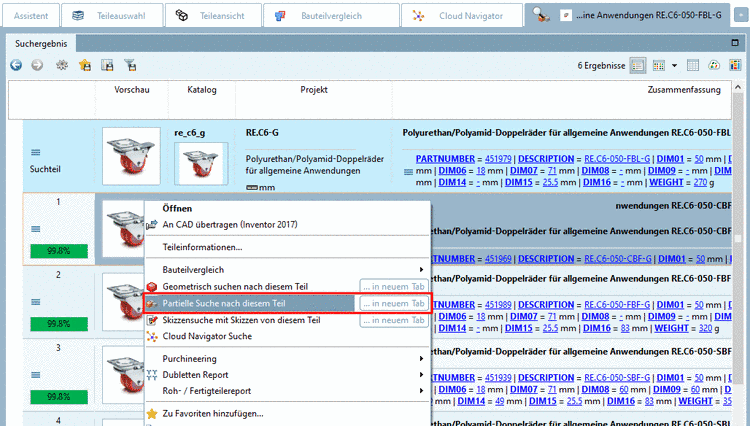
Task: Open the PARTNUMBER link in Suchteil row
Action: click(x=445, y=159)
